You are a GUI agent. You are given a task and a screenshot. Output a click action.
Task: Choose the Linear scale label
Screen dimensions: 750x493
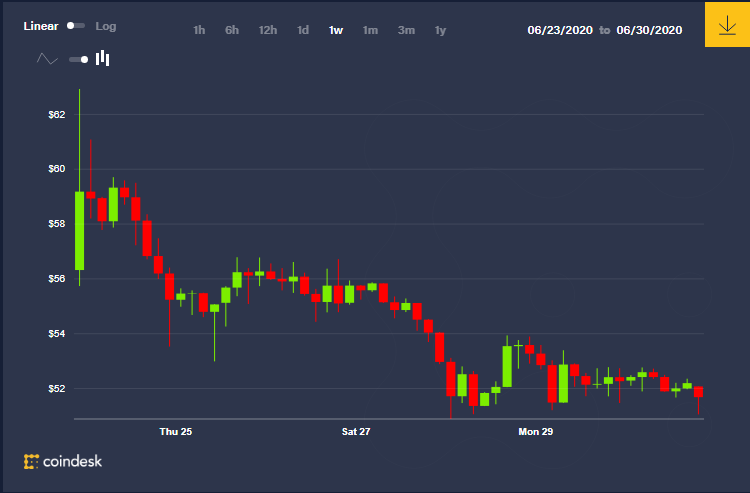click(x=41, y=26)
